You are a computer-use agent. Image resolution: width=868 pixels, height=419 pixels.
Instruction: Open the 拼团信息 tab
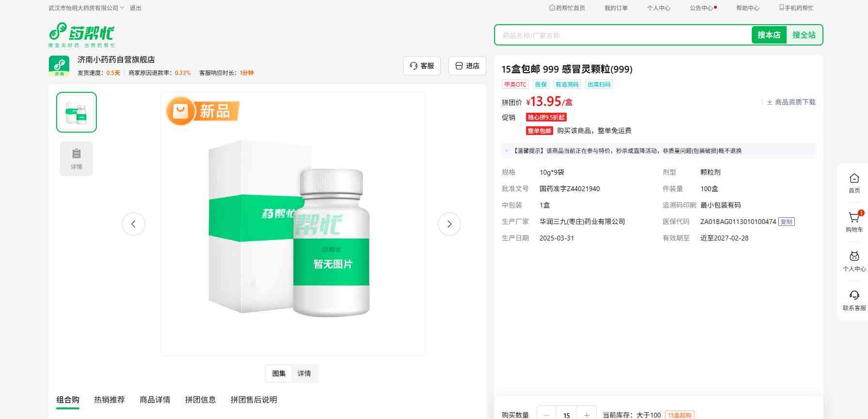[x=200, y=400]
